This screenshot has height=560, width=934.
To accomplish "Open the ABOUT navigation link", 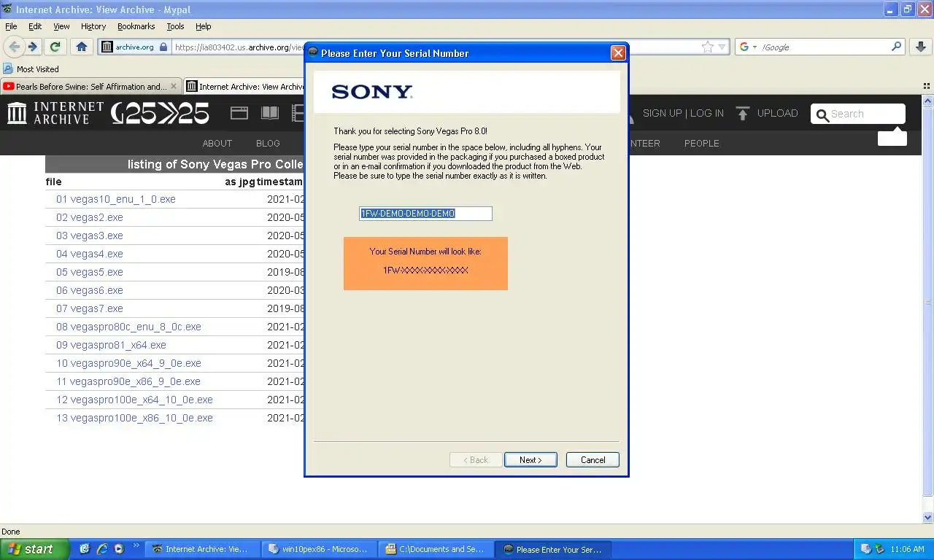I will click(x=217, y=143).
